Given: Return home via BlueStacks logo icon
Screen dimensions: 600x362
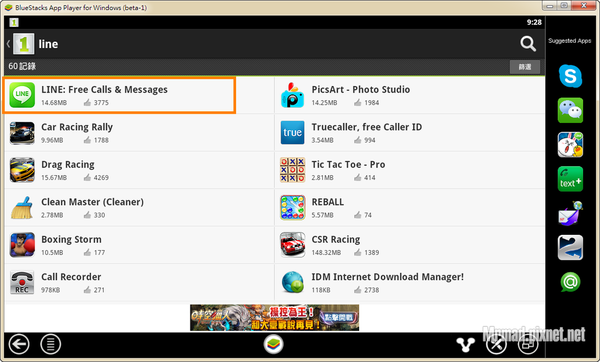Looking at the screenshot, I should click(x=274, y=344).
